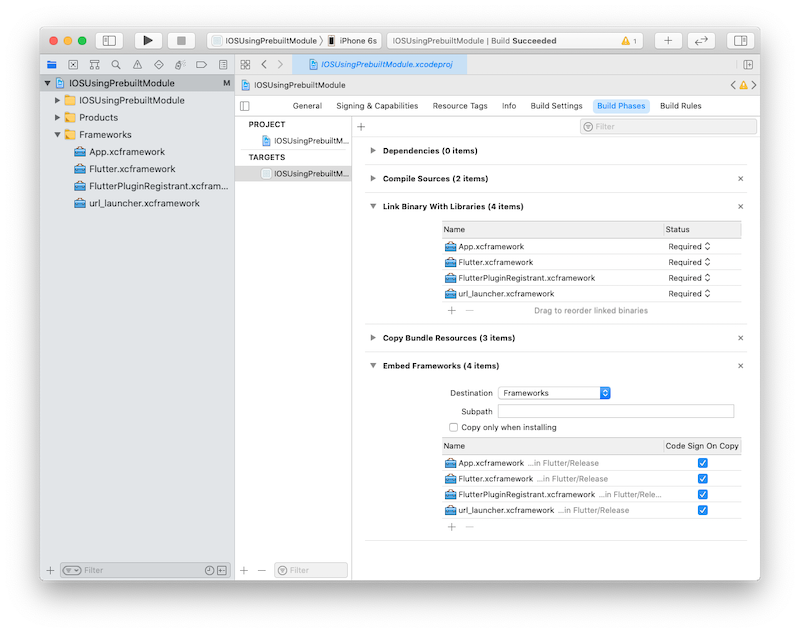Screen dimensions: 800x633
Task: Open the Build Rules tab
Action: [681, 106]
